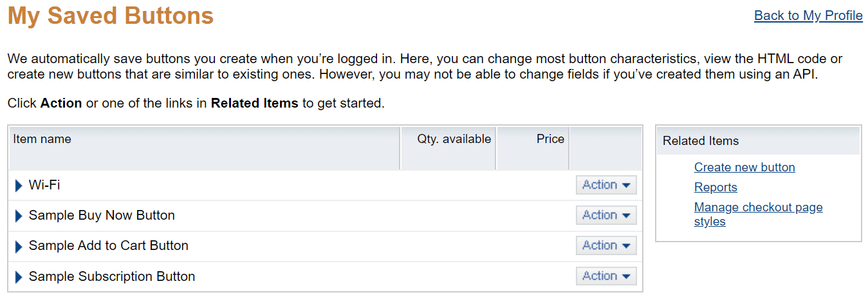Expand the Wi-Fi row triangle
This screenshot has height=297, width=868.
(x=19, y=186)
